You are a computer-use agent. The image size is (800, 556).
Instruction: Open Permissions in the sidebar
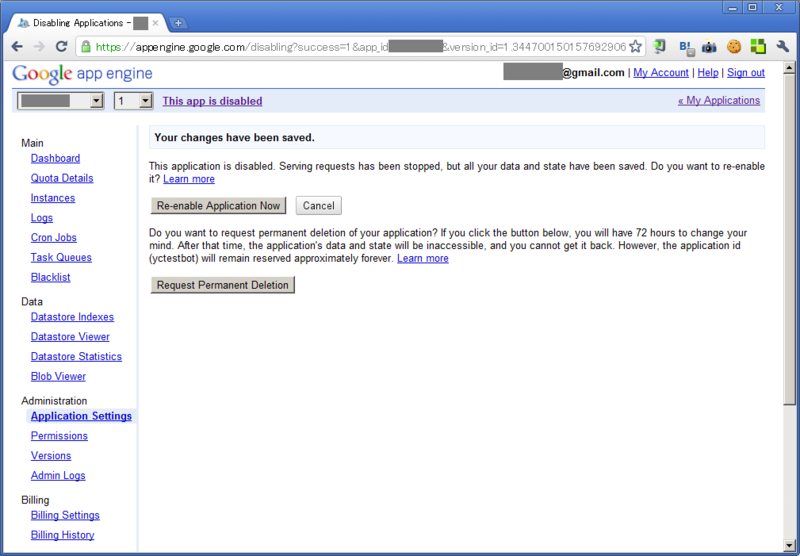[59, 436]
